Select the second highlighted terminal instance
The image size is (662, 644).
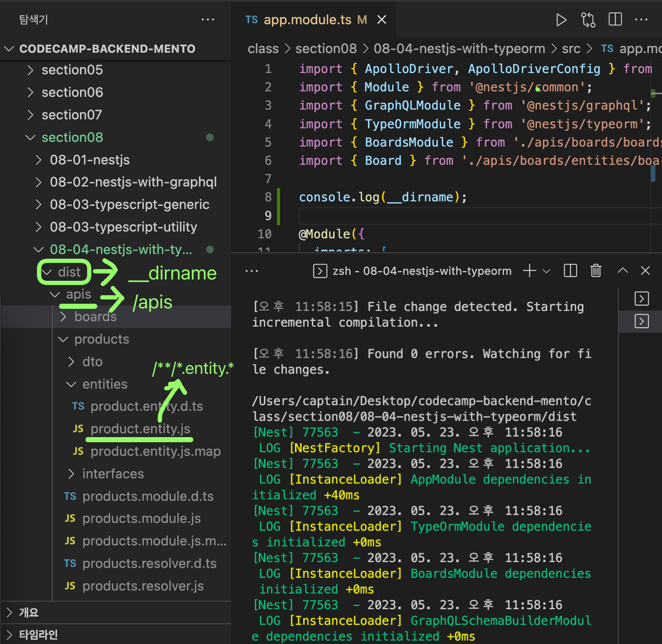coord(641,321)
